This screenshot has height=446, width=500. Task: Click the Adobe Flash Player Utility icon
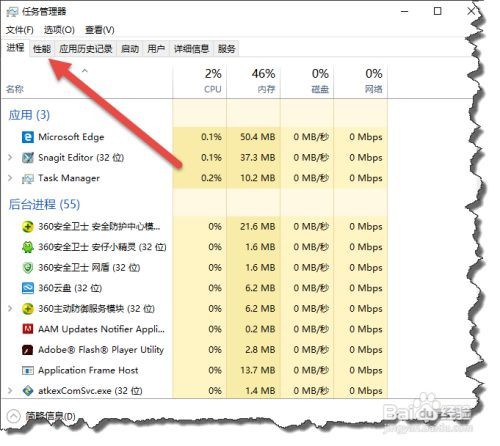pos(28,350)
